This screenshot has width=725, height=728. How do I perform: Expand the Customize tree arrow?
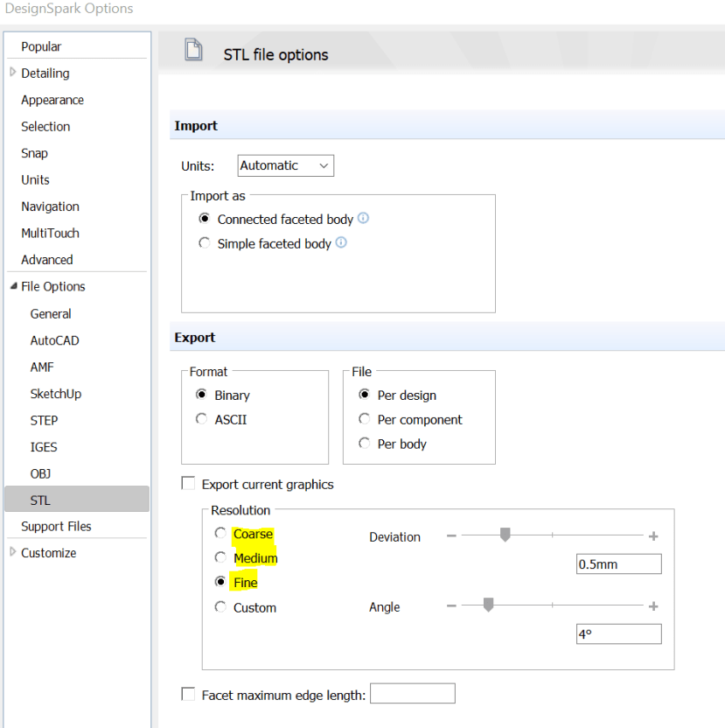click(x=13, y=552)
